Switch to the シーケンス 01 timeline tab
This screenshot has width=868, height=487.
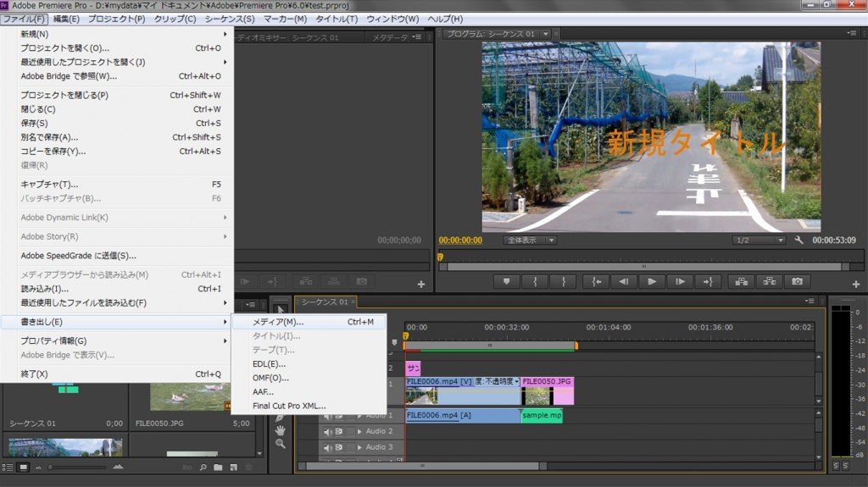[x=325, y=302]
